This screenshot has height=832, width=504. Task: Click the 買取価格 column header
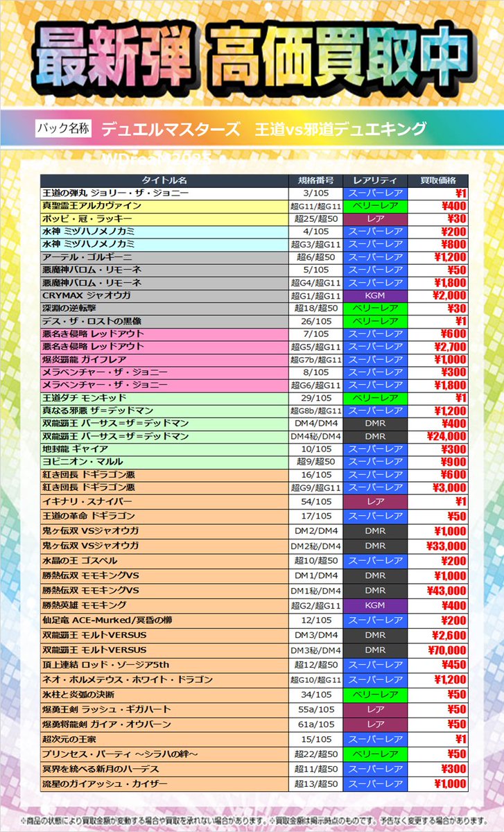[439, 180]
